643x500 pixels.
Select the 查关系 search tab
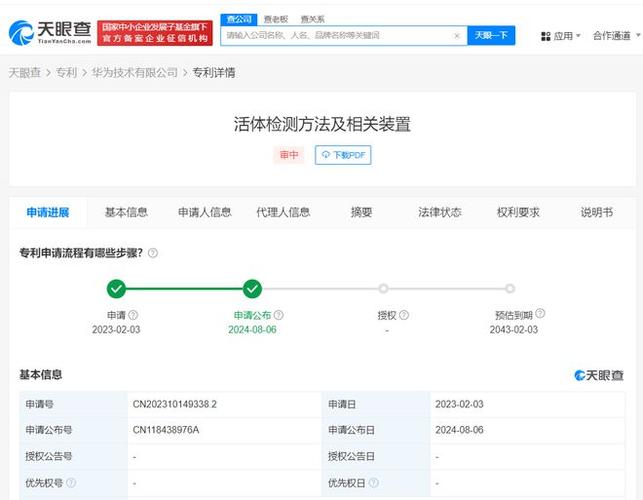(312, 19)
